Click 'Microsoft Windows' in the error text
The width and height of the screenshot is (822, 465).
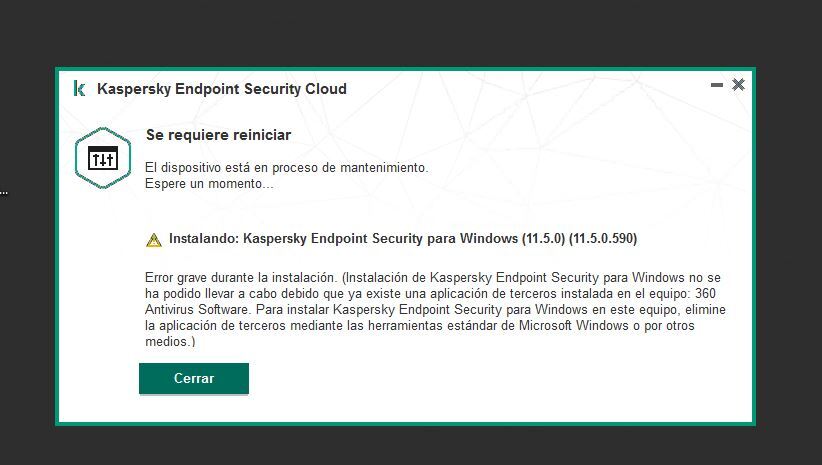(x=574, y=326)
